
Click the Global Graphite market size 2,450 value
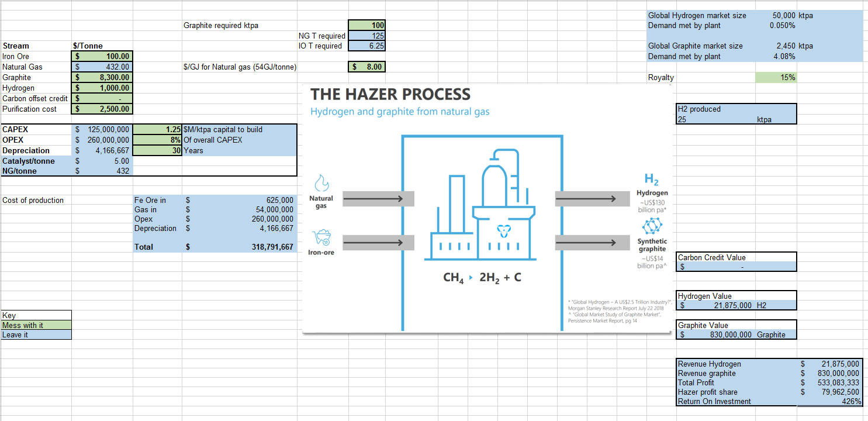coord(776,46)
